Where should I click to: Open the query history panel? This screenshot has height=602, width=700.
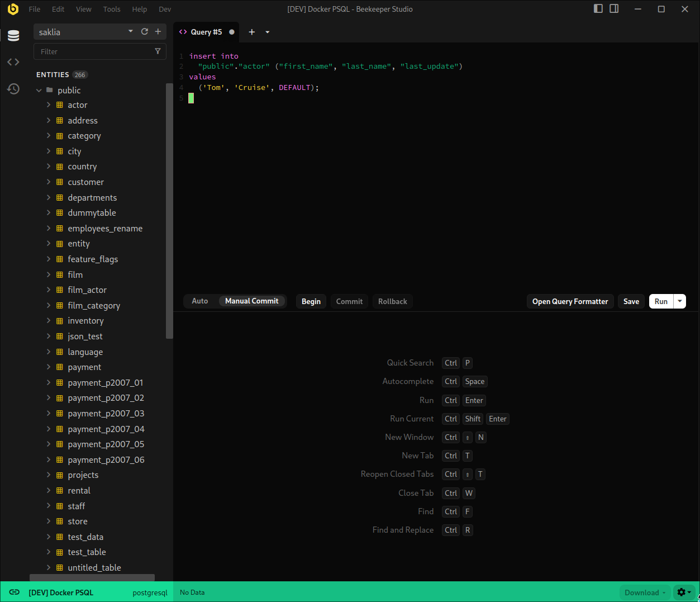click(x=13, y=88)
